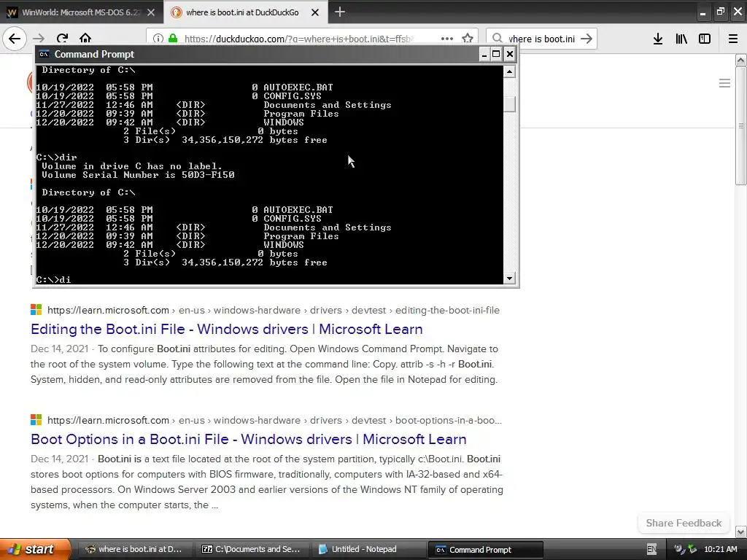Open the Firefox hamburger menu
The width and height of the screenshot is (747, 560).
[x=733, y=39]
